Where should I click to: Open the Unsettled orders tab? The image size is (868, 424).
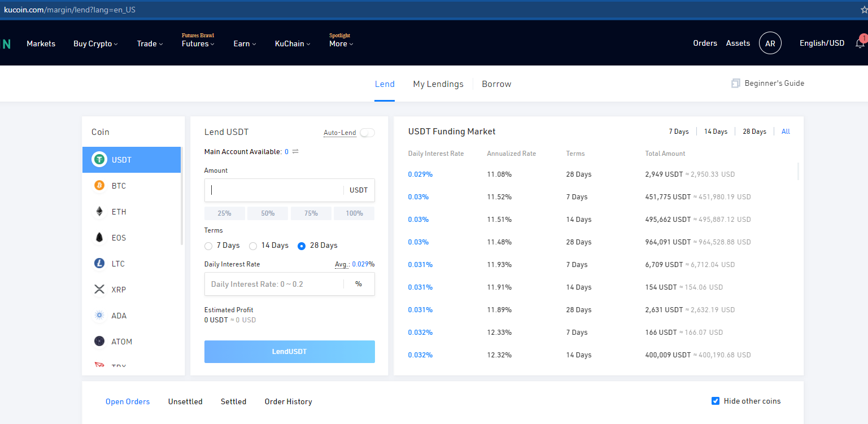click(x=185, y=401)
